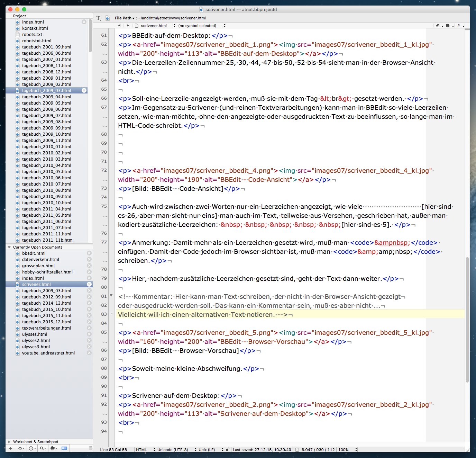Open the Text Options toolbar icon

click(x=99, y=18)
